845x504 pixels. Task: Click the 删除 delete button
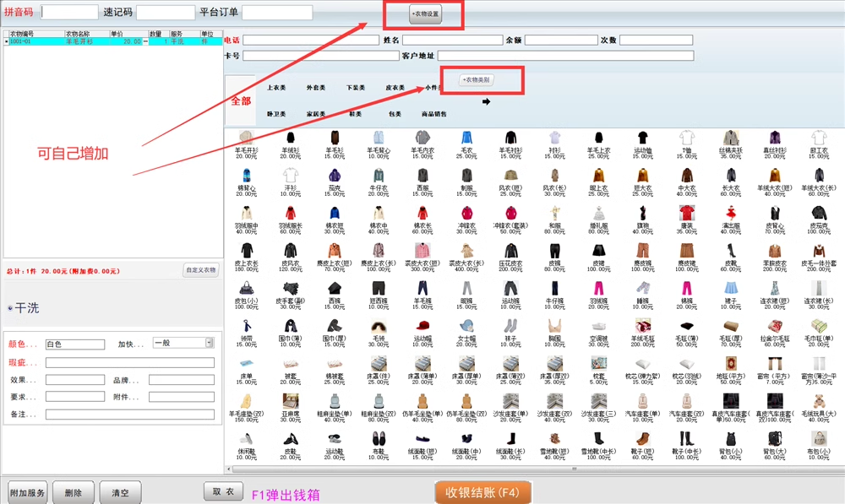[74, 493]
